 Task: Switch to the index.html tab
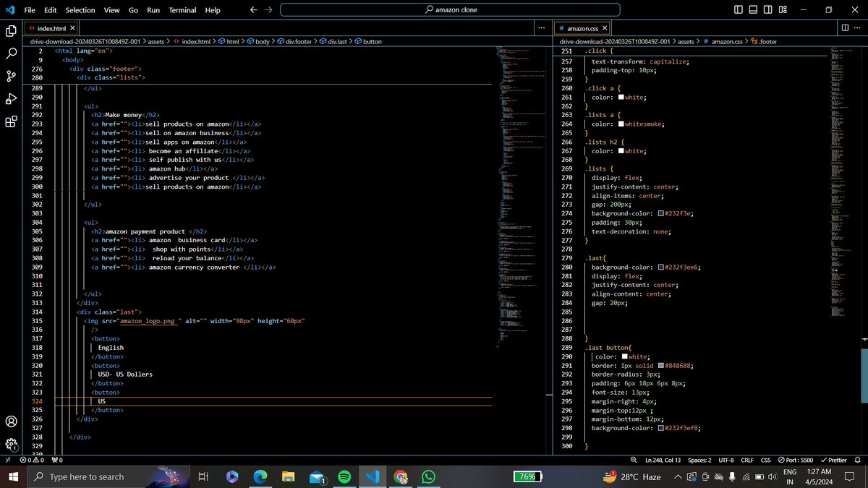point(50,27)
